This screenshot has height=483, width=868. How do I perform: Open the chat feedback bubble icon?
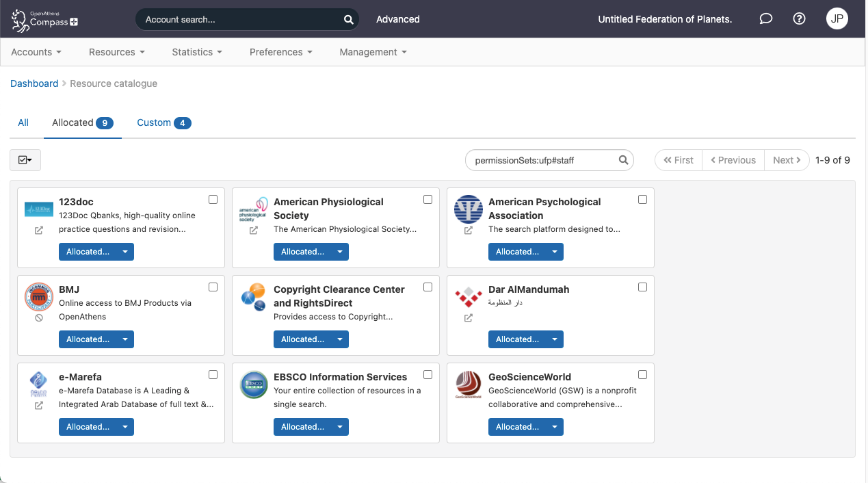pos(766,19)
